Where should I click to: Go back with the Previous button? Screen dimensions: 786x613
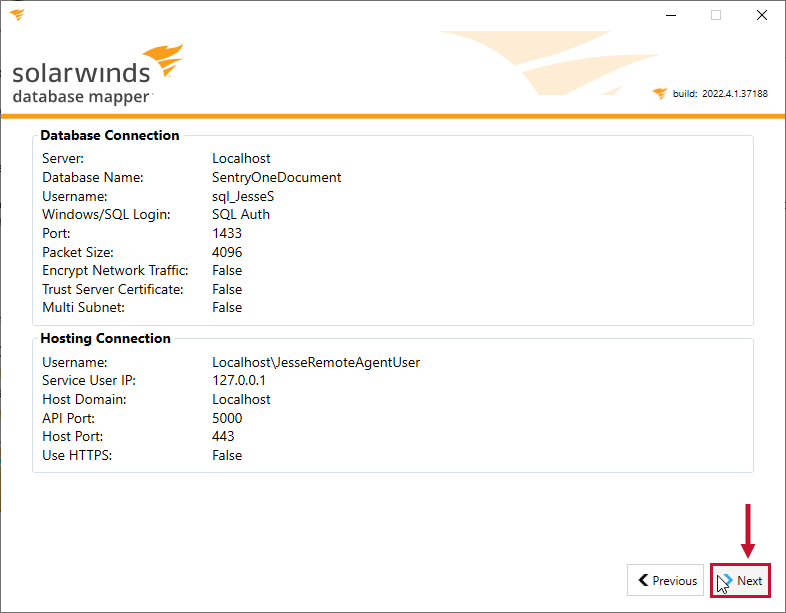pos(665,580)
